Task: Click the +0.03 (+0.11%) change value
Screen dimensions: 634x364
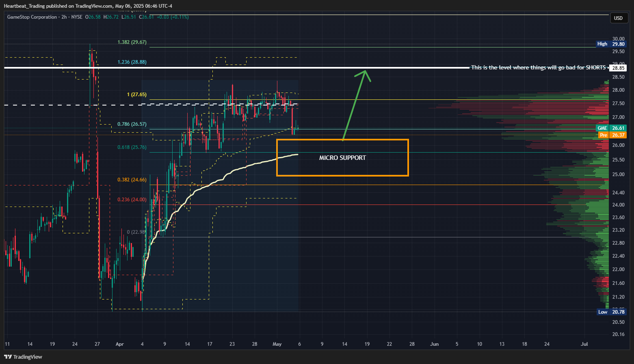Action: 173,17
